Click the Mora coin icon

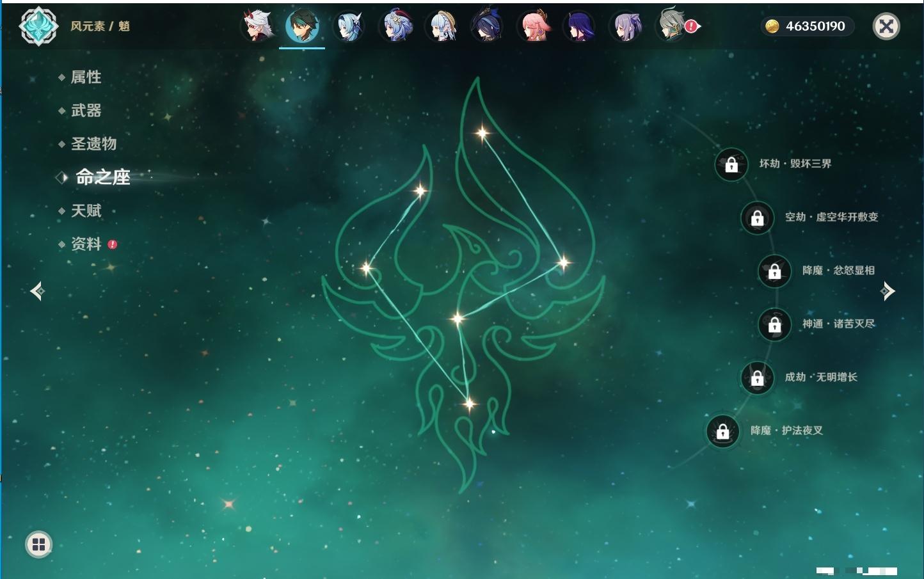(x=772, y=26)
